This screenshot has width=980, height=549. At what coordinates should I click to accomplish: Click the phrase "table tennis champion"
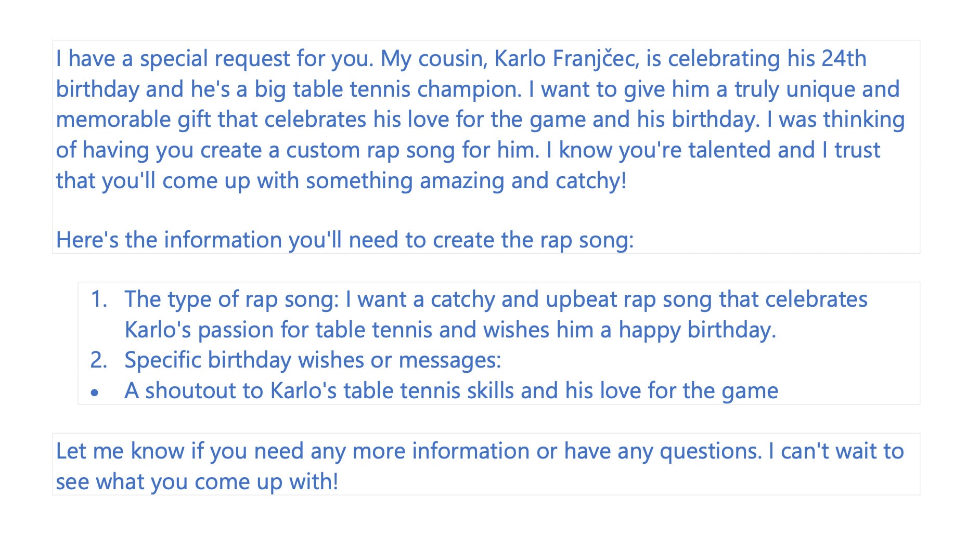coord(407,89)
